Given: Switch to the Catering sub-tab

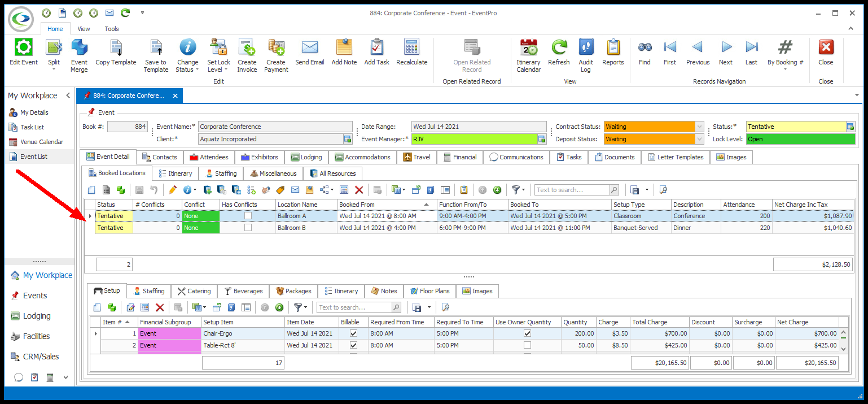Looking at the screenshot, I should [x=194, y=291].
